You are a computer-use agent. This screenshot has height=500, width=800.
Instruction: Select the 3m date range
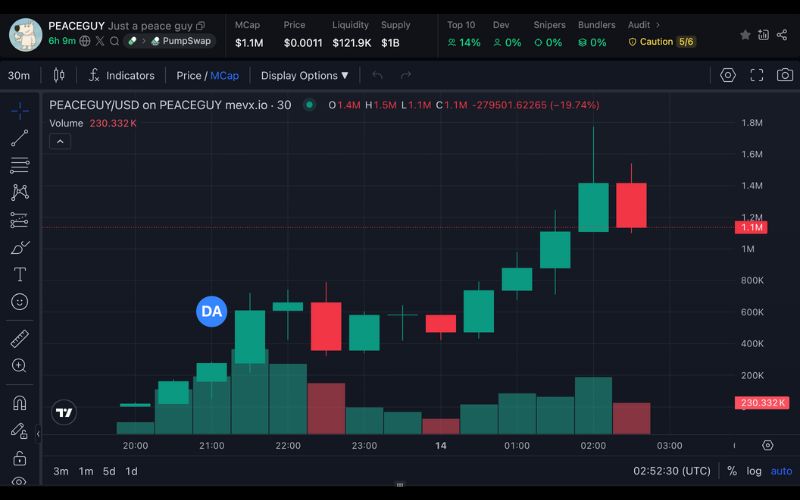point(61,471)
